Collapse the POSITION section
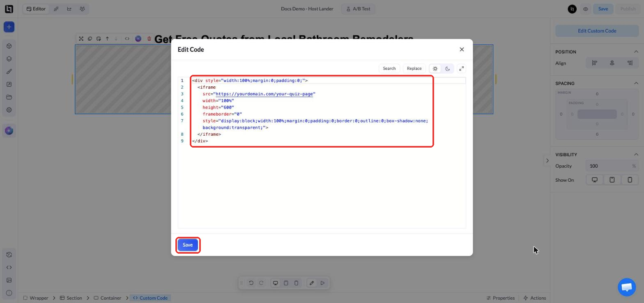The height and width of the screenshot is (303, 644). tap(636, 52)
